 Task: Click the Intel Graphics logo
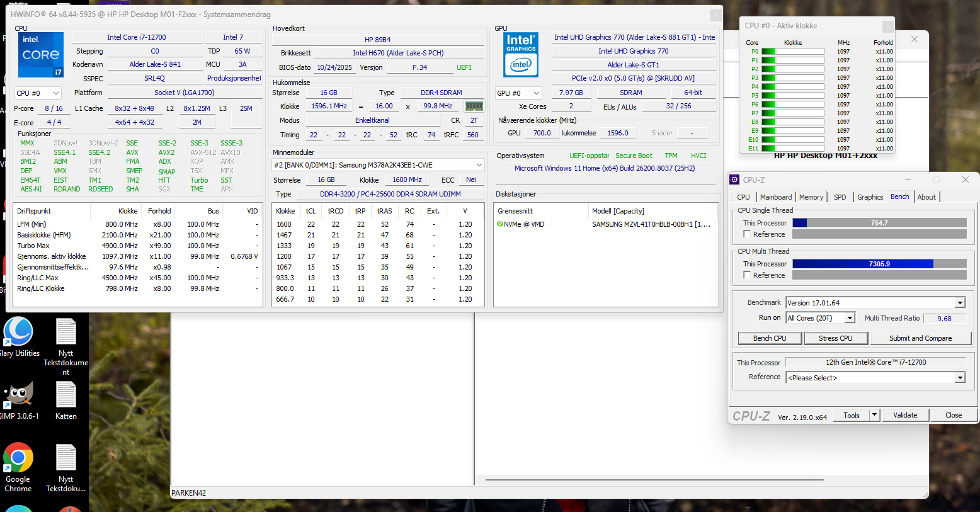tap(521, 54)
